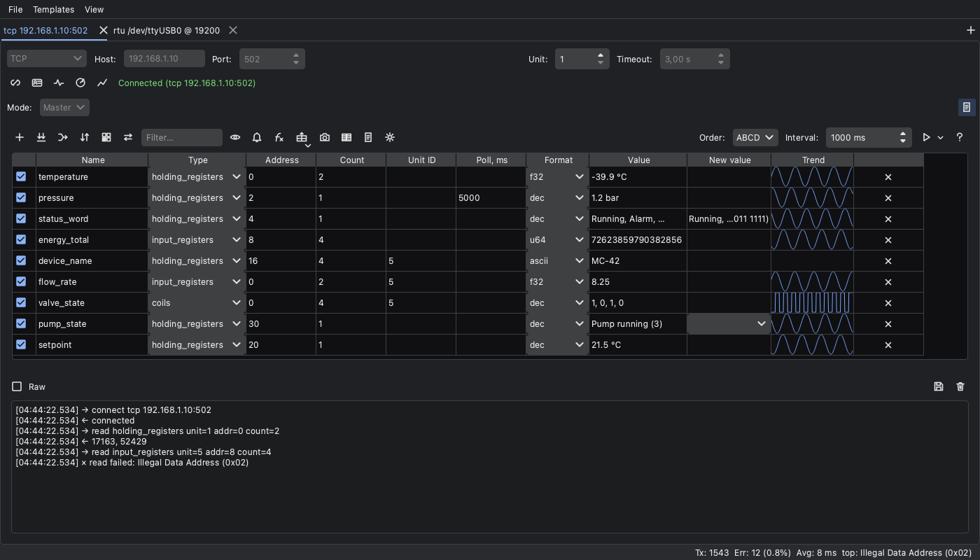The image size is (980, 560).
Task: Click the grid blocks icon
Action: [x=106, y=137]
